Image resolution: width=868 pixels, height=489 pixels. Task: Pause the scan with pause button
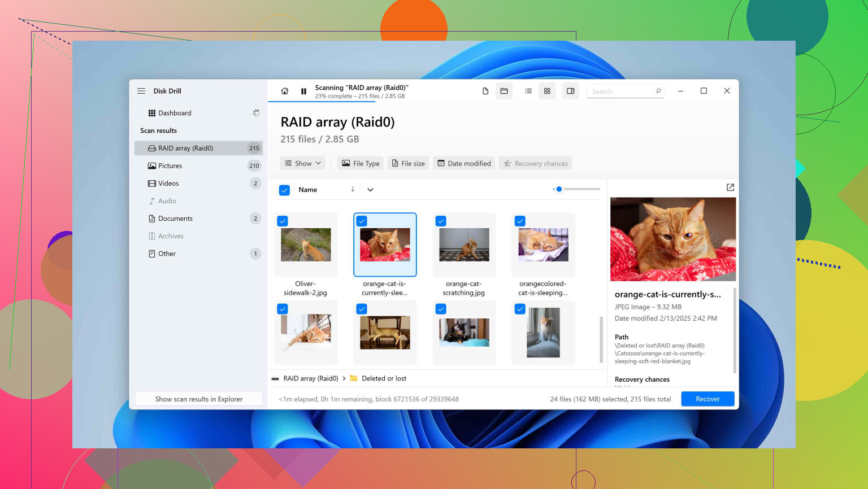303,91
